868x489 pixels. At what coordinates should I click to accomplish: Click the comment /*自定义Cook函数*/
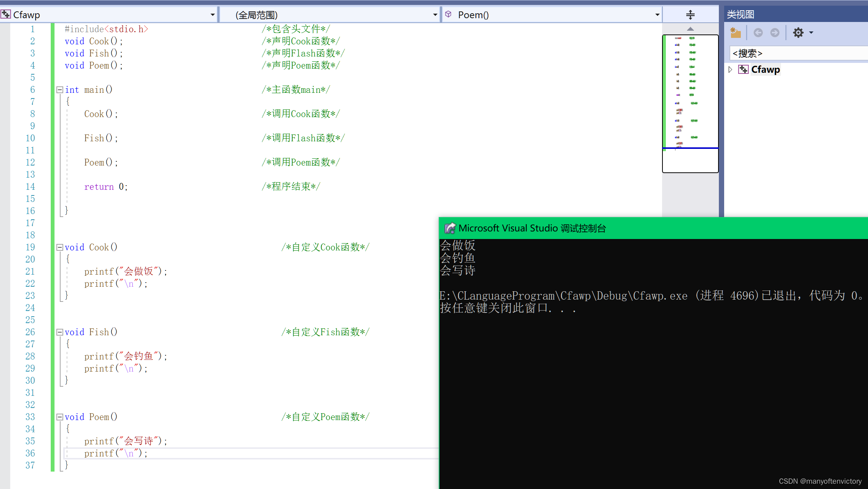coord(325,247)
